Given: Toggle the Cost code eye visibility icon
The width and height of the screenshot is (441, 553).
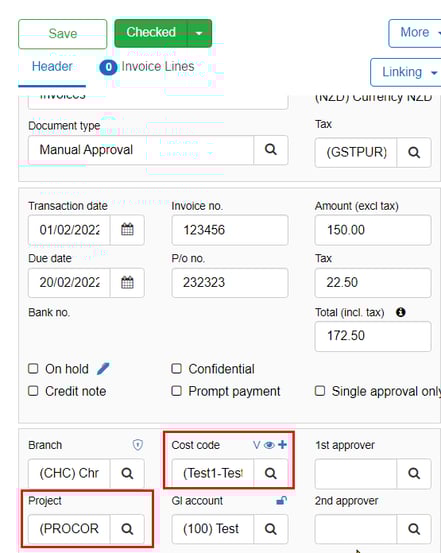Looking at the screenshot, I should click(x=269, y=445).
